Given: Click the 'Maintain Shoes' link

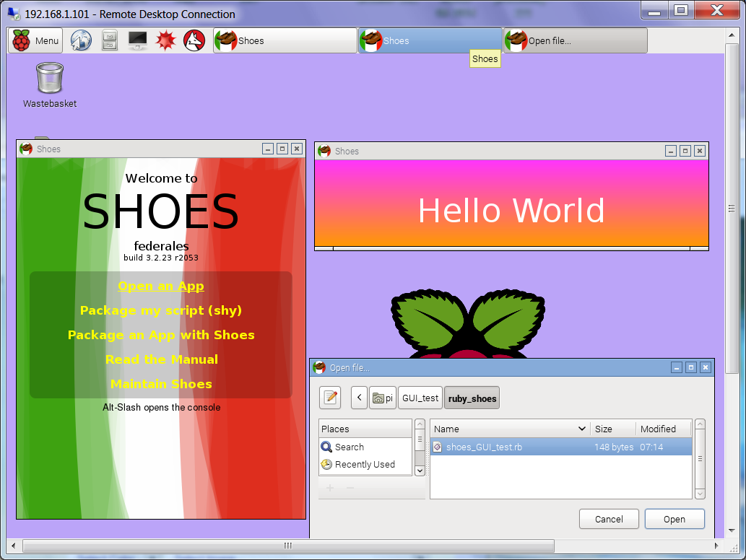Looking at the screenshot, I should (161, 384).
